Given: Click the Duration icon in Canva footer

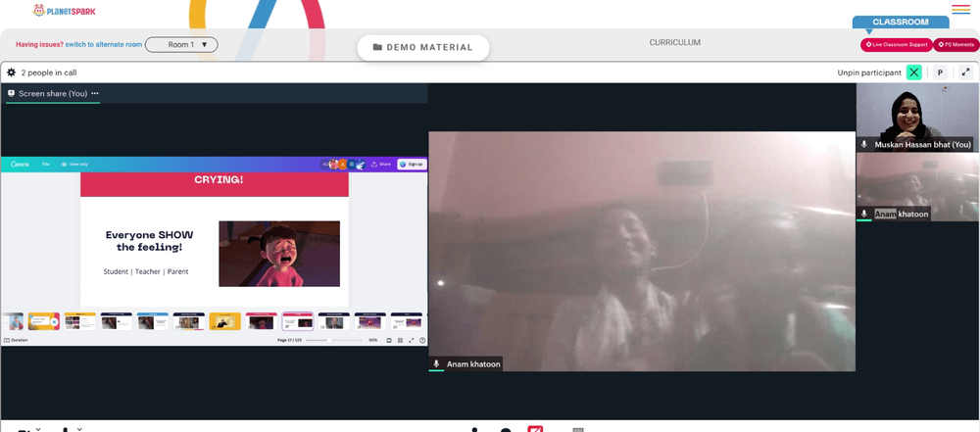Looking at the screenshot, I should click(7, 340).
